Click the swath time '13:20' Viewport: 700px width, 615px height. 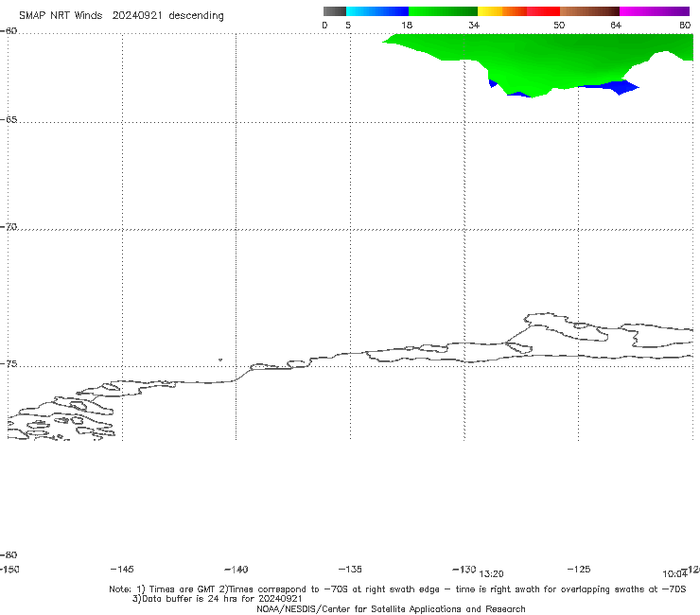pos(491,574)
